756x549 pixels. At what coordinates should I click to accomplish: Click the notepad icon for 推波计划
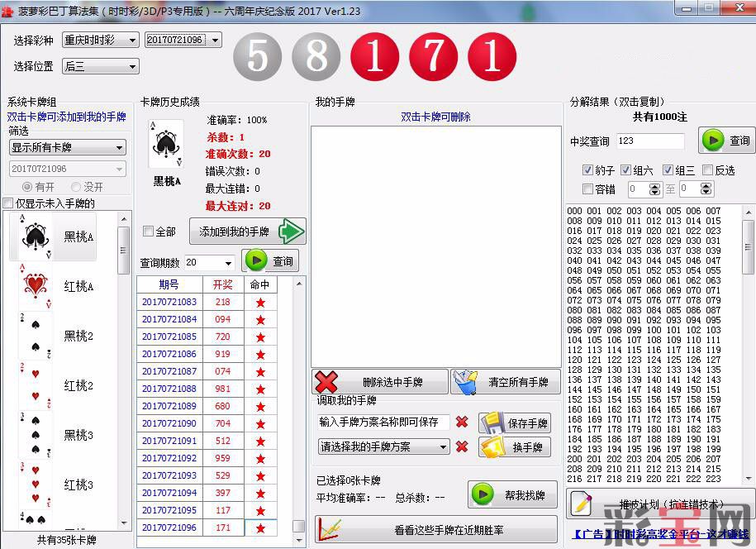[x=582, y=504]
